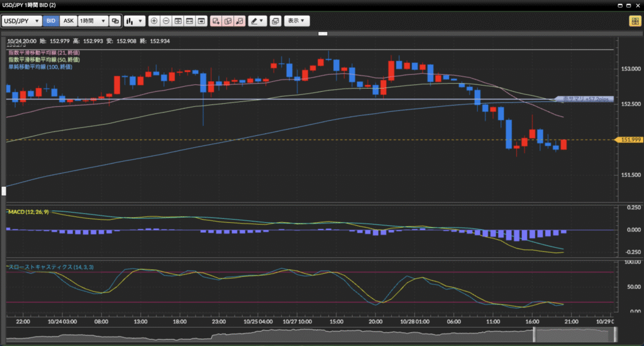Click the yellow crosshair icon at top right
The height and width of the screenshot is (346, 644).
[635, 21]
